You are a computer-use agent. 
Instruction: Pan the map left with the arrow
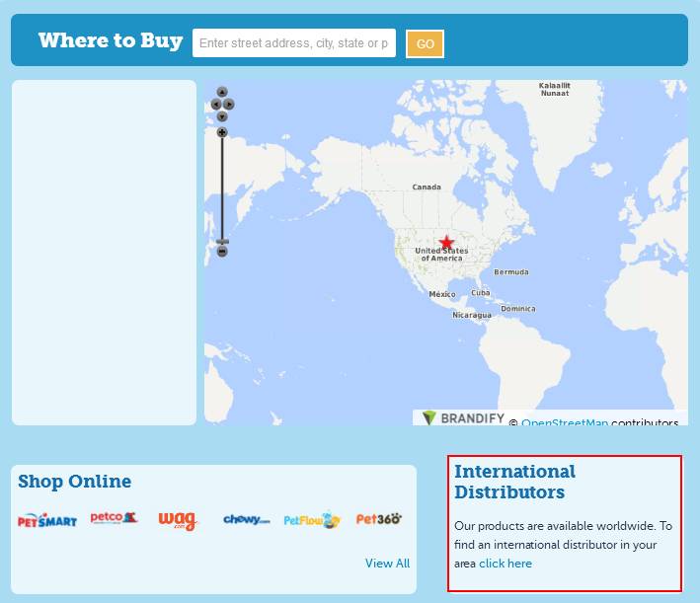point(215,104)
